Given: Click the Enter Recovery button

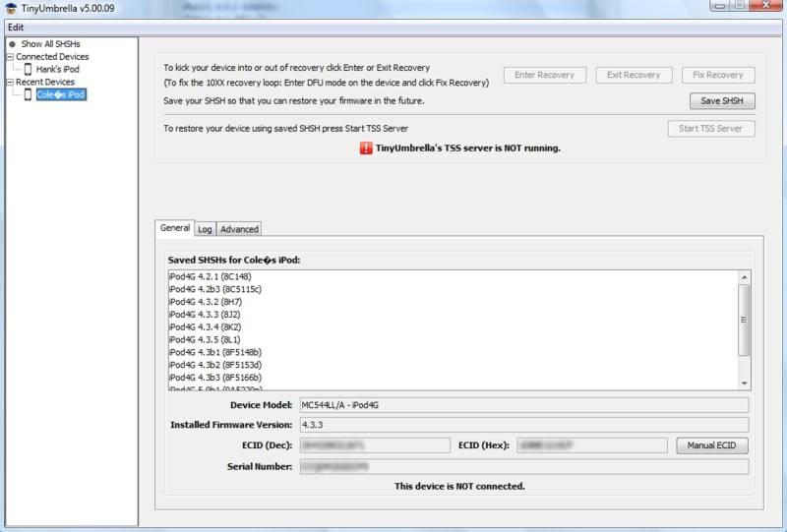Looking at the screenshot, I should 544,75.
